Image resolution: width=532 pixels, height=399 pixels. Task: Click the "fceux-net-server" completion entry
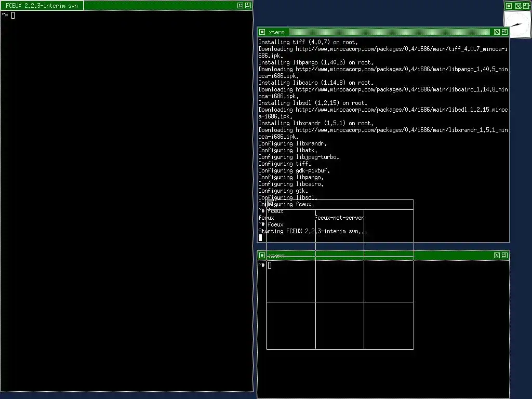(339, 218)
